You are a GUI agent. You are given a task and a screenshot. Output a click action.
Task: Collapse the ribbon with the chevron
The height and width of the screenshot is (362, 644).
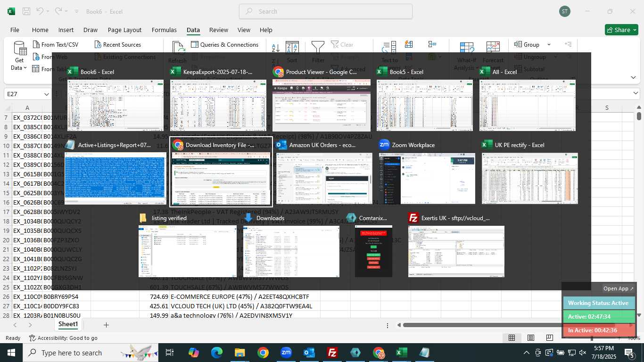pos(633,77)
